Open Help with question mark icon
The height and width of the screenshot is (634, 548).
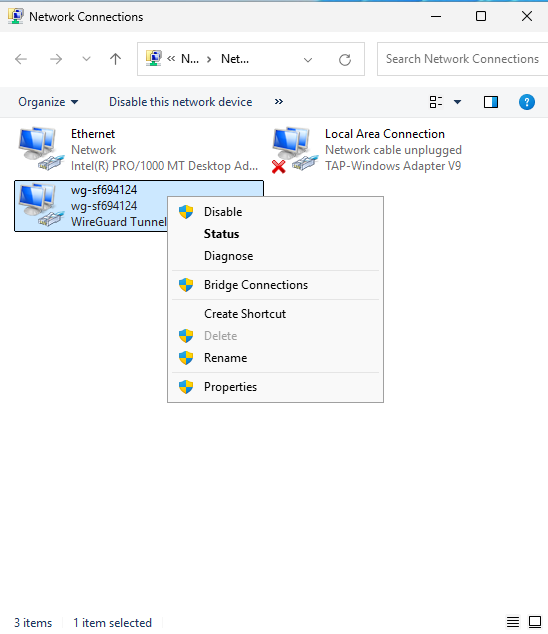(527, 102)
